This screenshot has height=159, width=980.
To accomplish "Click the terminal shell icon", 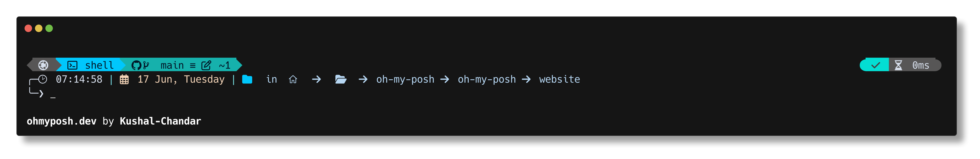I will [x=72, y=65].
